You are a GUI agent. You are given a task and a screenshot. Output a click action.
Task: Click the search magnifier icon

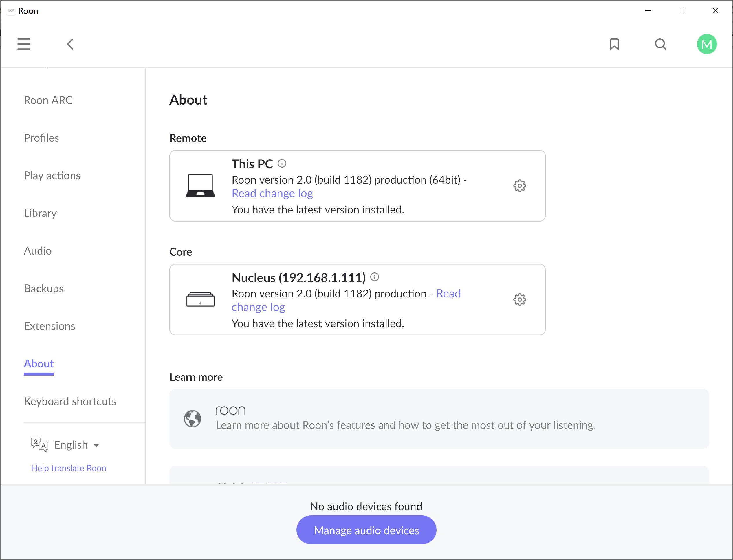[660, 44]
